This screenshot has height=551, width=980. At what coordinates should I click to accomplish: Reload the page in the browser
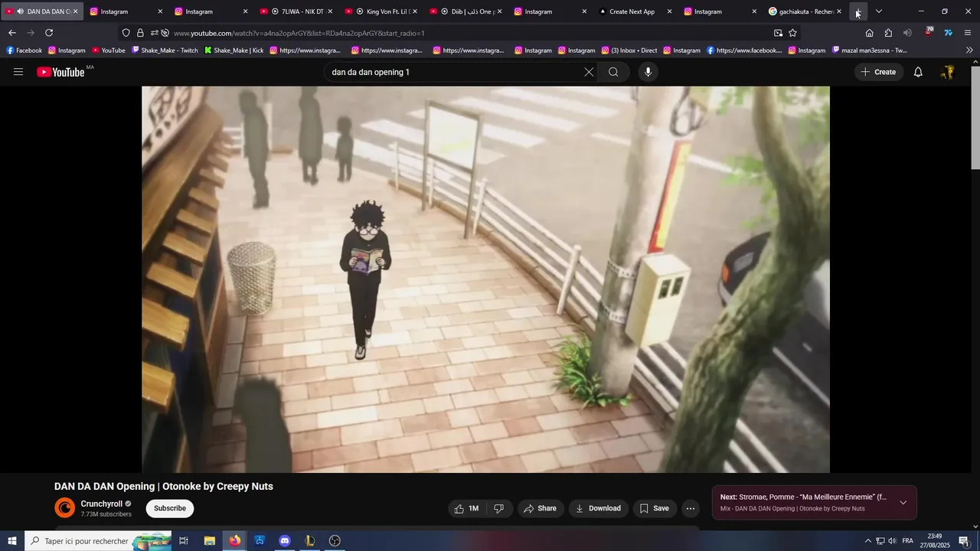49,33
